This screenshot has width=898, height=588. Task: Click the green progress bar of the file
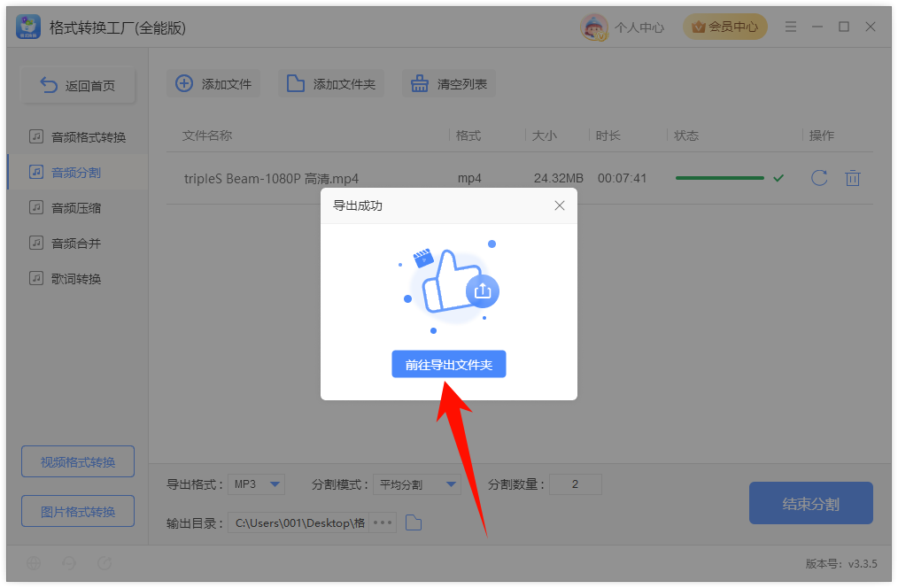[720, 178]
